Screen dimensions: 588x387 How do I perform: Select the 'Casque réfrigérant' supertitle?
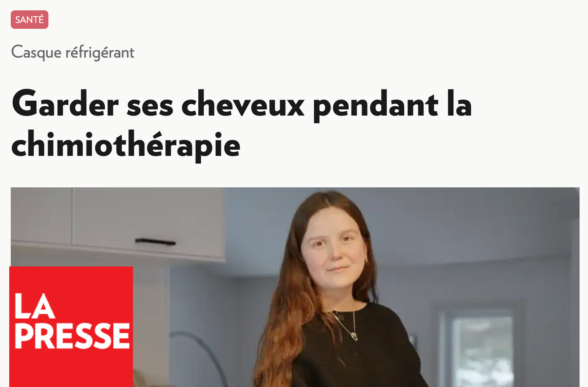point(73,52)
